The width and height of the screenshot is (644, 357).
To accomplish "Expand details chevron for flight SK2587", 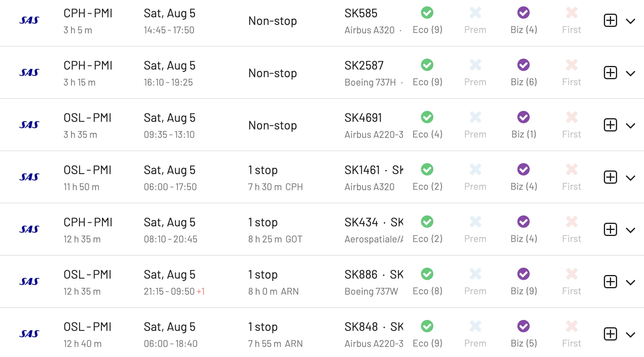I will (x=630, y=74).
